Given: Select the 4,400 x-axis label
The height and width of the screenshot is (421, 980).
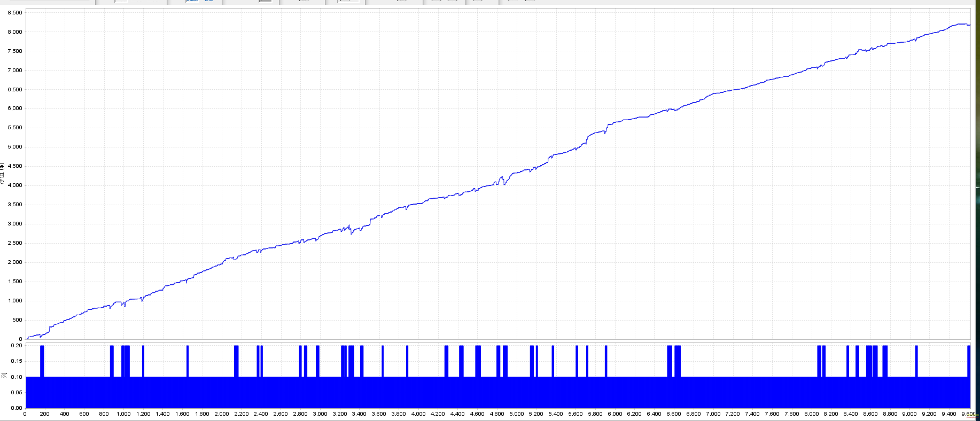Looking at the screenshot, I should [457, 414].
